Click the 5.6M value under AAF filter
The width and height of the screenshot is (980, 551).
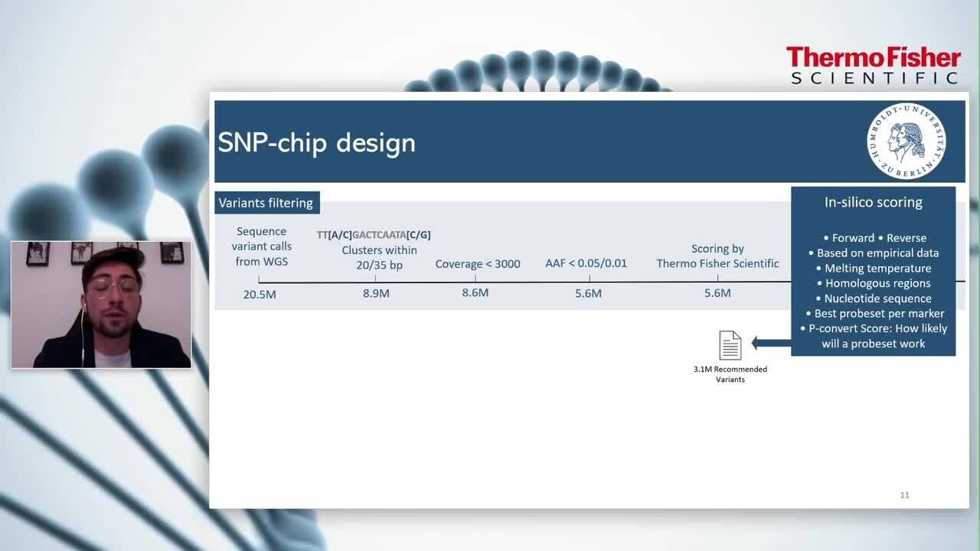point(588,293)
